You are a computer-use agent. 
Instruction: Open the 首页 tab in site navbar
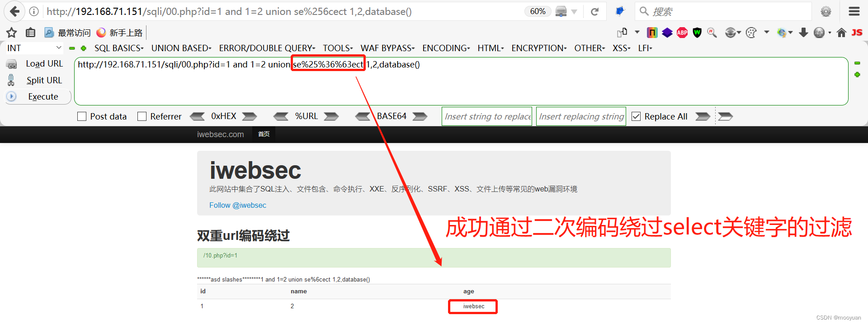point(264,134)
